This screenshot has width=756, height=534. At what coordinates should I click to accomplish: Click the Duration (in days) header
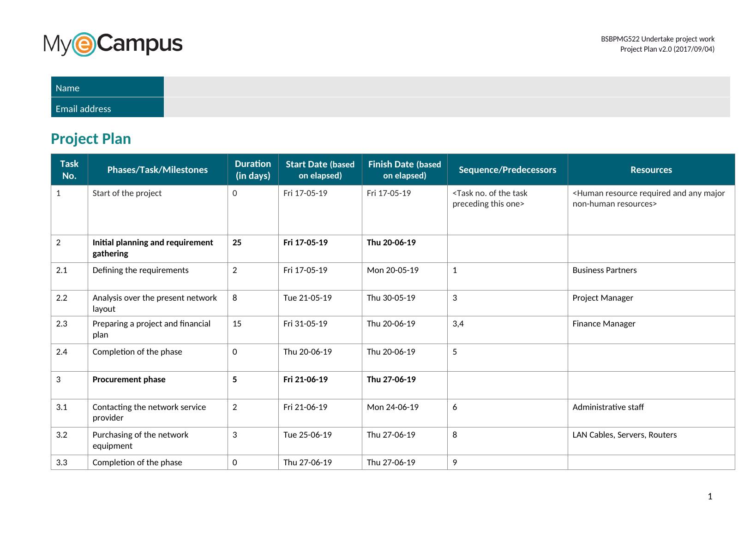coord(252,170)
